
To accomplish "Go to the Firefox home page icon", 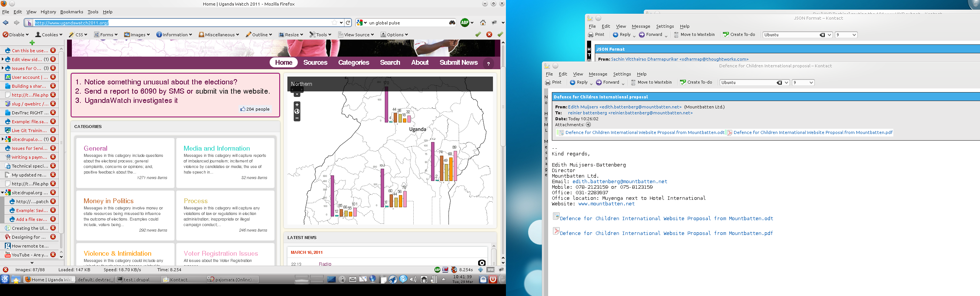I will [x=483, y=23].
